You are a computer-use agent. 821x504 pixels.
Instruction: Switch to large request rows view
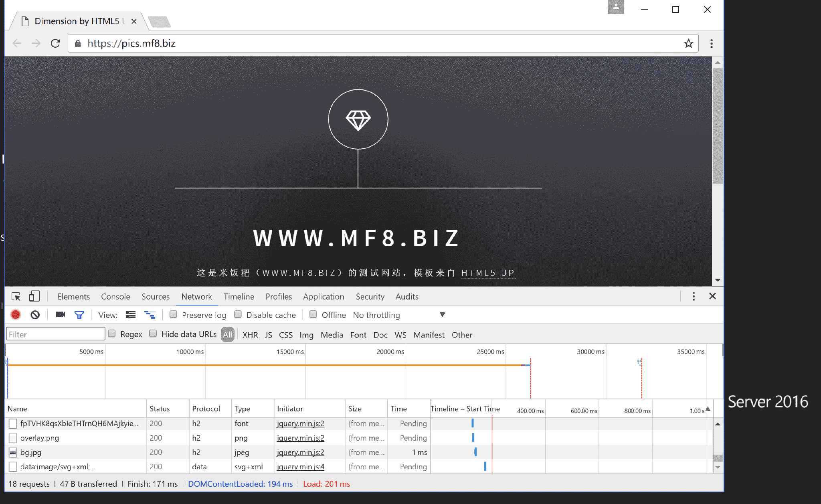pos(131,315)
